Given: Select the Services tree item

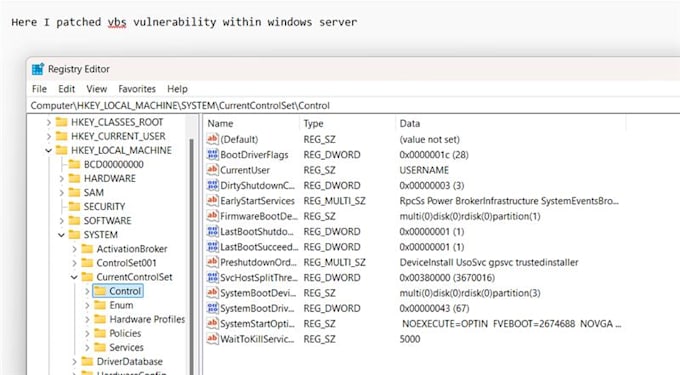Looking at the screenshot, I should point(126,348).
